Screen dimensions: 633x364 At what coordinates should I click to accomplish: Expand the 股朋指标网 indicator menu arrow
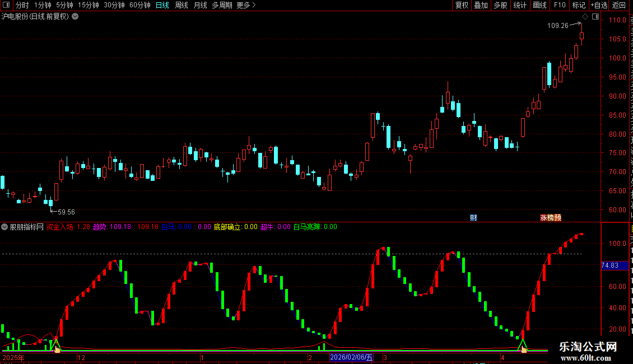[x=4, y=227]
